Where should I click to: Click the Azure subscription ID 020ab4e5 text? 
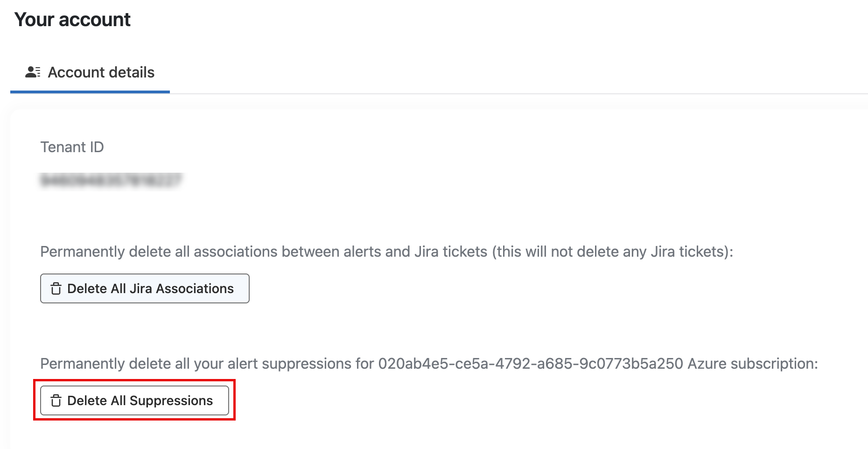click(x=531, y=364)
